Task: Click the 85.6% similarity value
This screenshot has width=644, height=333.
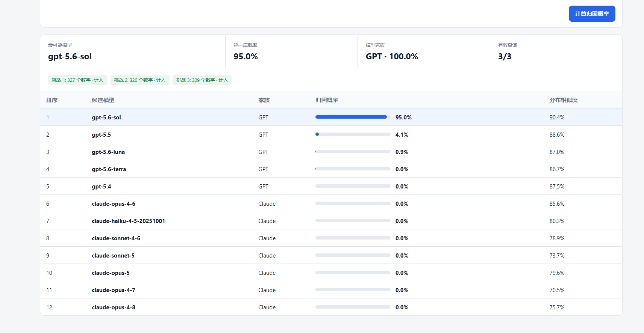Action: (x=557, y=204)
